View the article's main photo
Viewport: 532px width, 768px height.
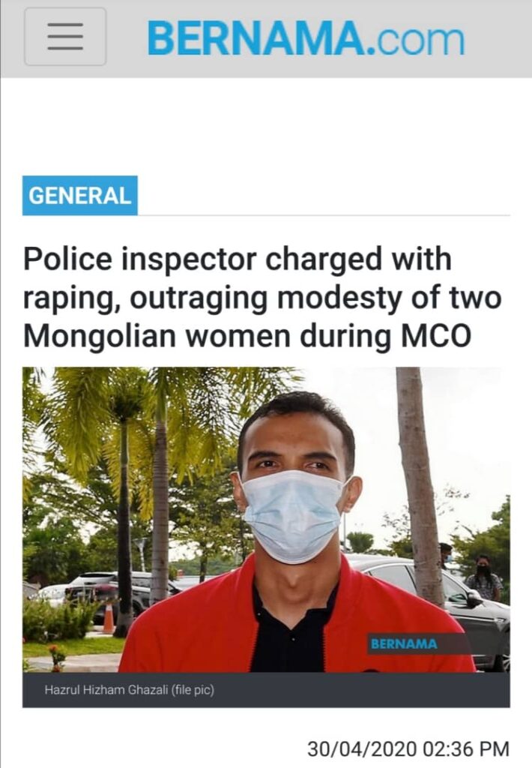click(266, 519)
